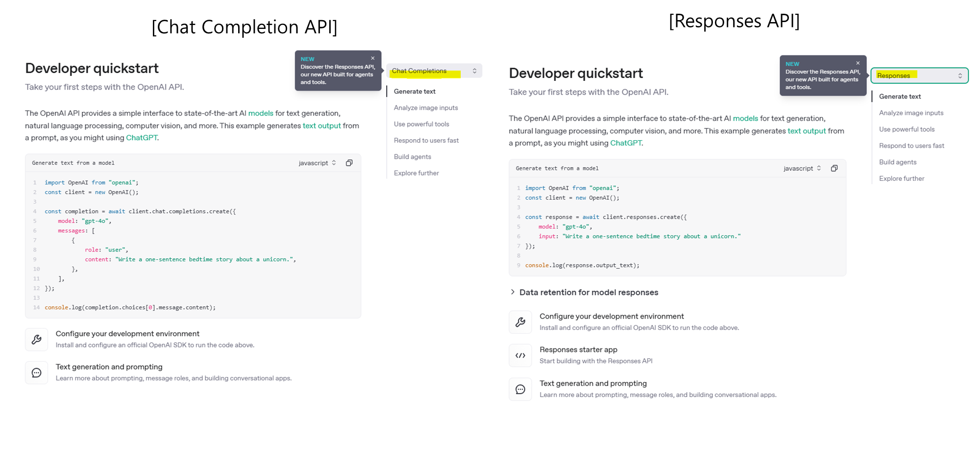Click the client.responses.create code line
Viewport: 980px width, 451px height.
(606, 217)
